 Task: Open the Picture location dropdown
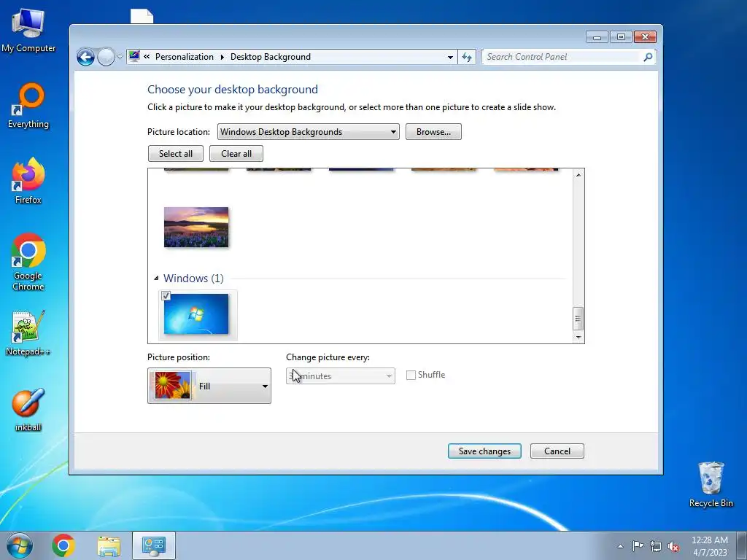(309, 132)
